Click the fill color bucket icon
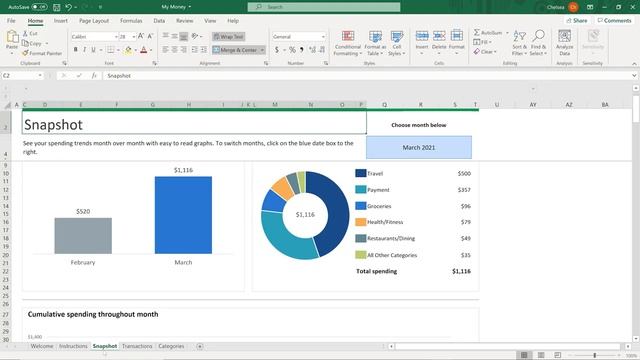The image size is (640, 360). pos(128,50)
